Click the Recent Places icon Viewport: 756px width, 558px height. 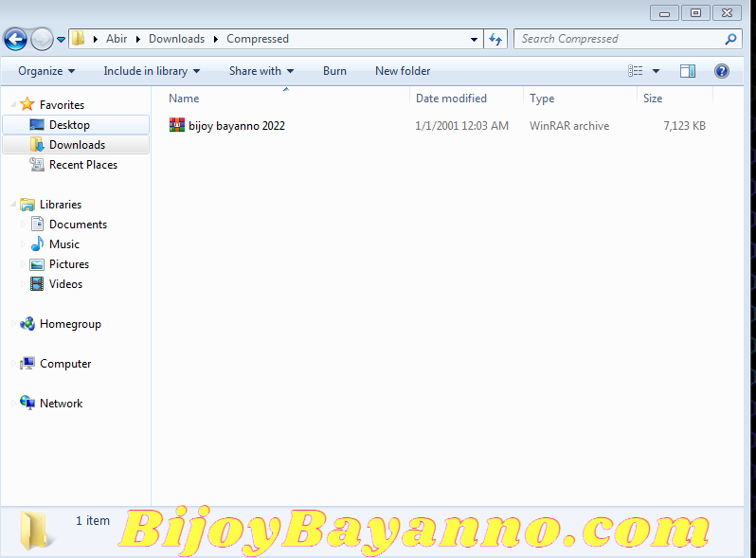click(x=37, y=165)
